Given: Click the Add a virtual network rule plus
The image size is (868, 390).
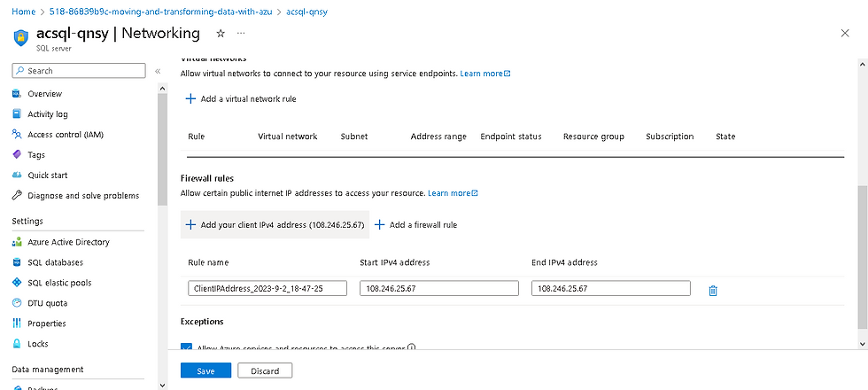Looking at the screenshot, I should click(190, 99).
